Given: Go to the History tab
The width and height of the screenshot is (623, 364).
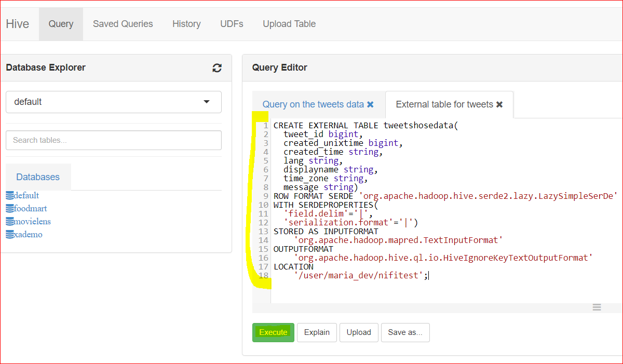Looking at the screenshot, I should pos(186,24).
